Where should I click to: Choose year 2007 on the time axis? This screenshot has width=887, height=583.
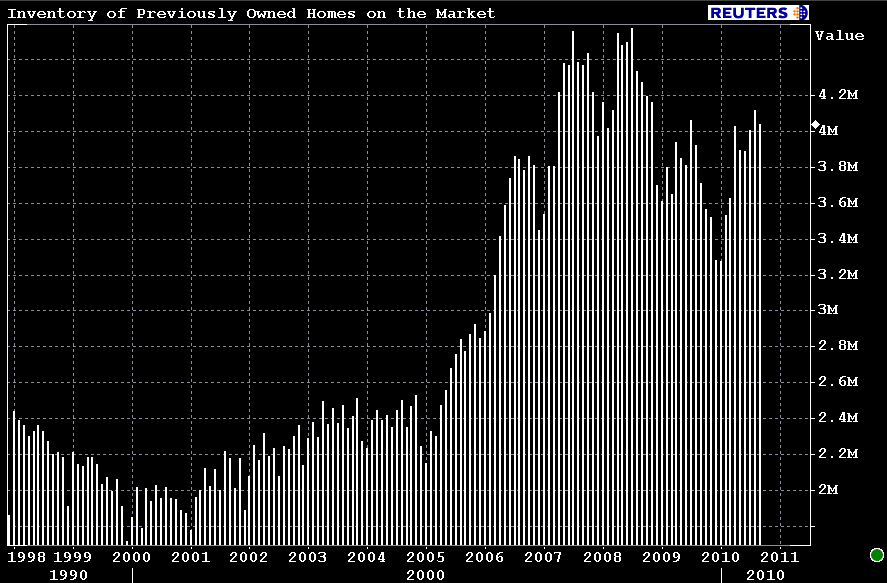coord(543,556)
